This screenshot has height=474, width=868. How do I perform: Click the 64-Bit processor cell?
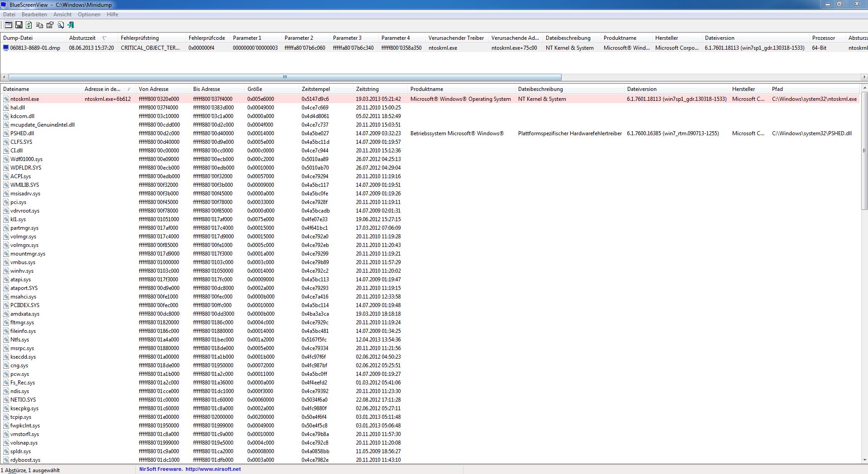coord(819,47)
